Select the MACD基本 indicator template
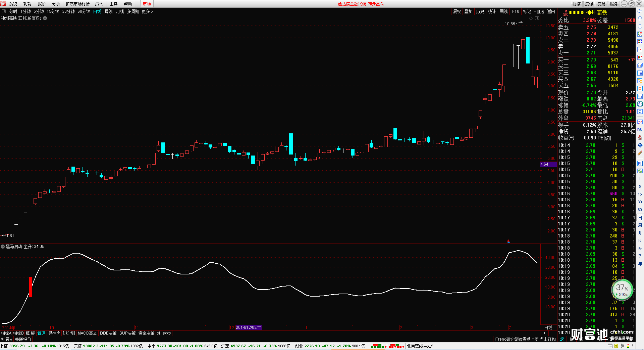The height and width of the screenshot is (350, 644). click(x=87, y=333)
